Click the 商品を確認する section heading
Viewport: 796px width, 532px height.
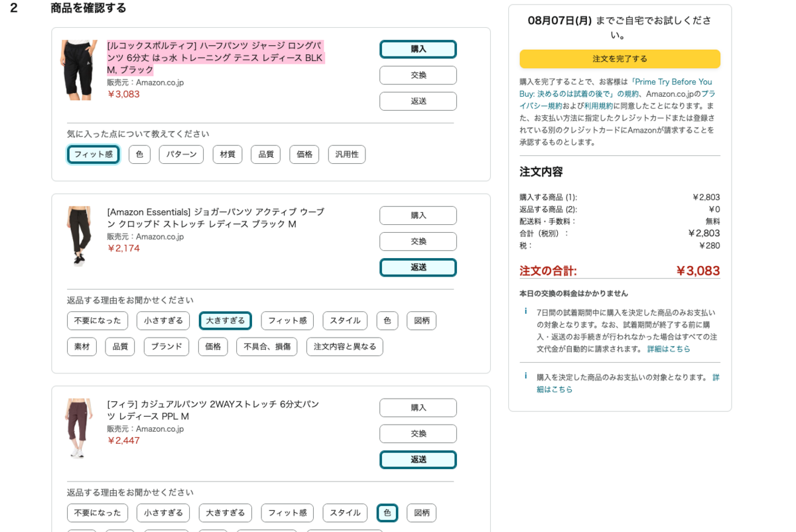(88, 8)
